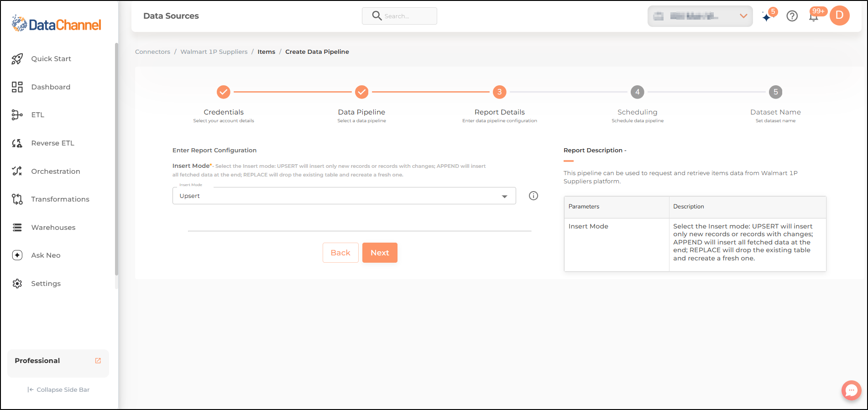
Task: Click step 3 Report Details circle
Action: click(x=500, y=92)
